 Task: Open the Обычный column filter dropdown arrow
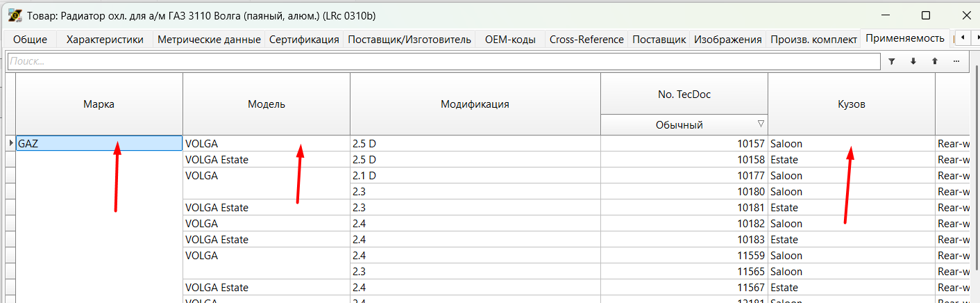pos(761,124)
